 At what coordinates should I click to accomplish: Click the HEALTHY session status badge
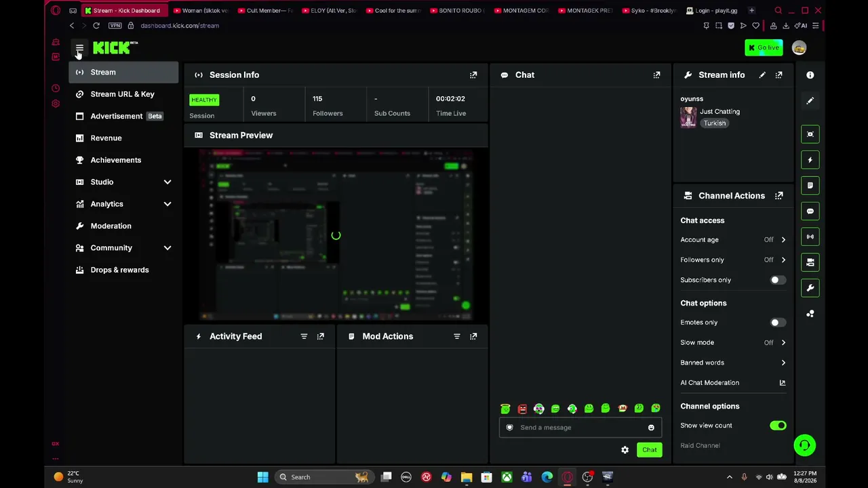[203, 100]
